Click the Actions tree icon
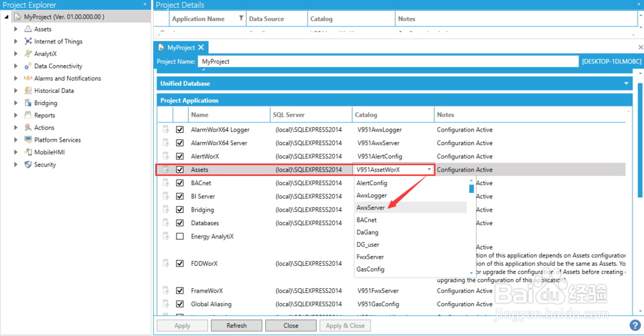The image size is (644, 336). tap(28, 128)
